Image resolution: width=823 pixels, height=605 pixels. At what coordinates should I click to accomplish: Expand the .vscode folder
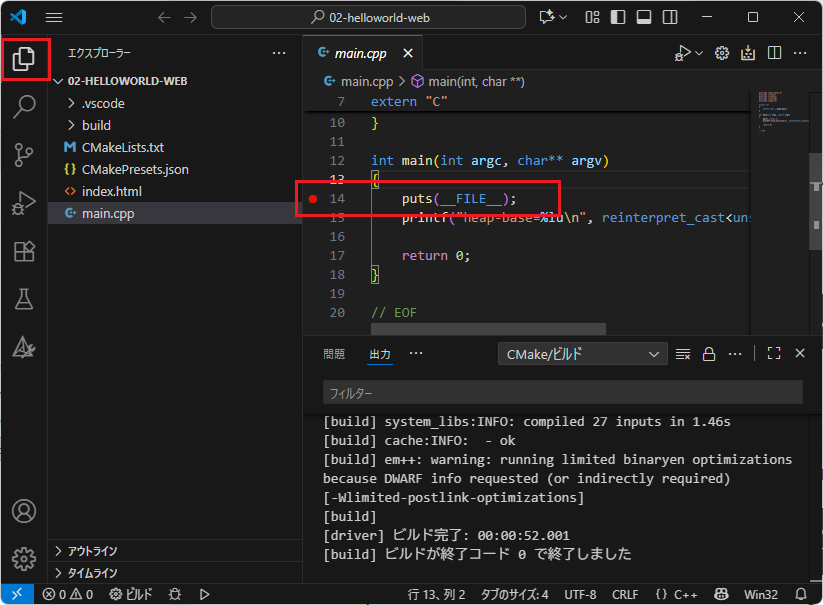pos(175,103)
